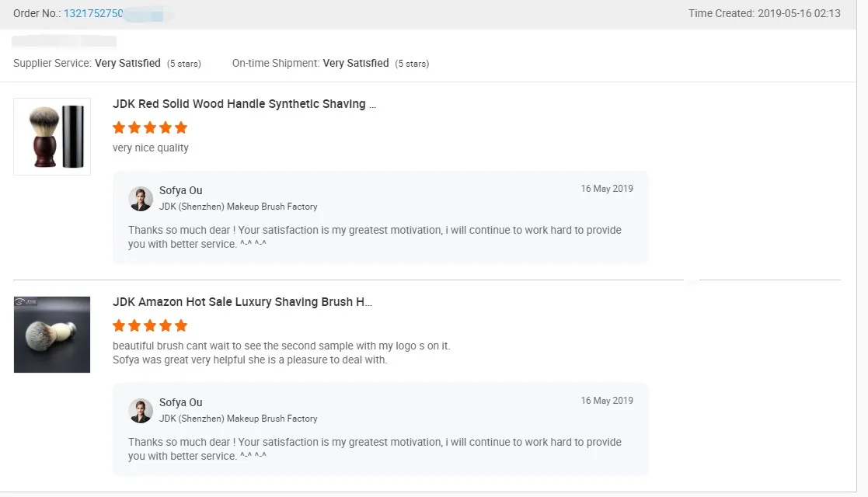868x497 pixels.
Task: Click the 'very nice quality' review text
Action: [x=151, y=148]
